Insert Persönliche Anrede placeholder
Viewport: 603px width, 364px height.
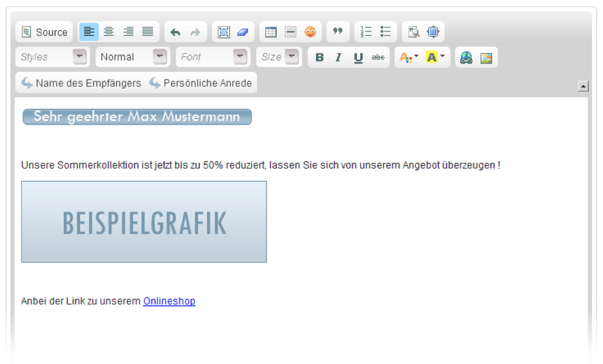(x=201, y=83)
